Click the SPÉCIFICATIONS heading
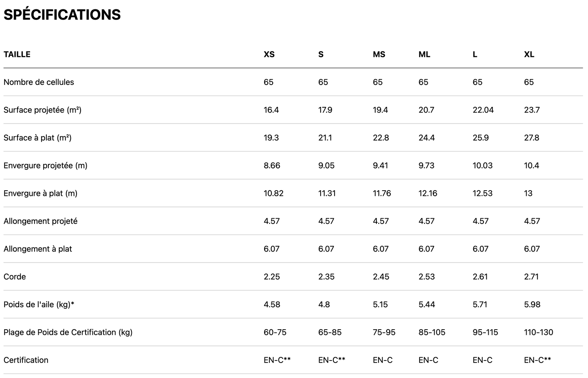 [x=62, y=15]
